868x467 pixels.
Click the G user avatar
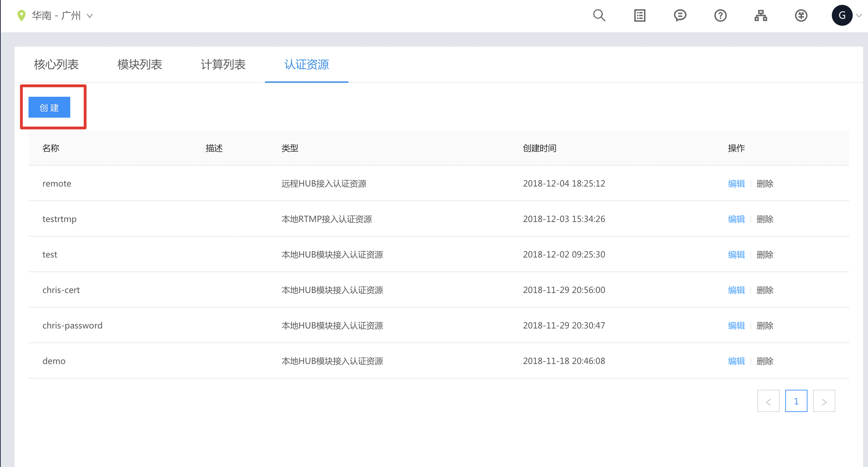click(842, 16)
